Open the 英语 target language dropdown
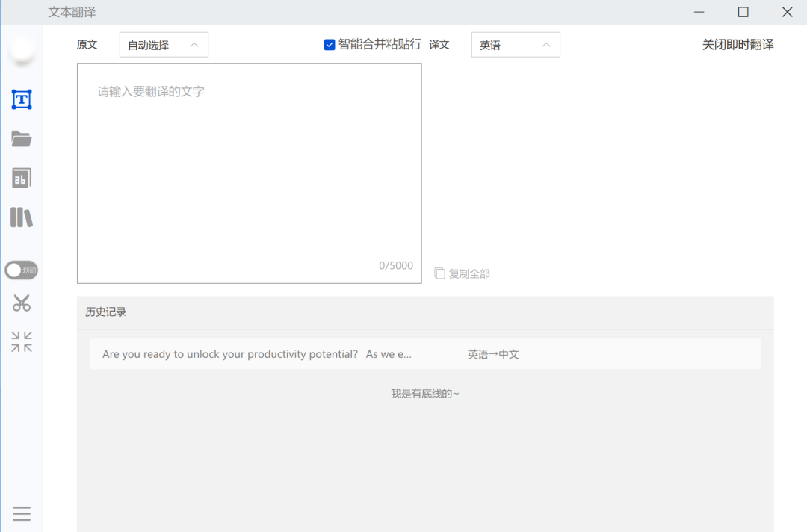 pos(516,44)
